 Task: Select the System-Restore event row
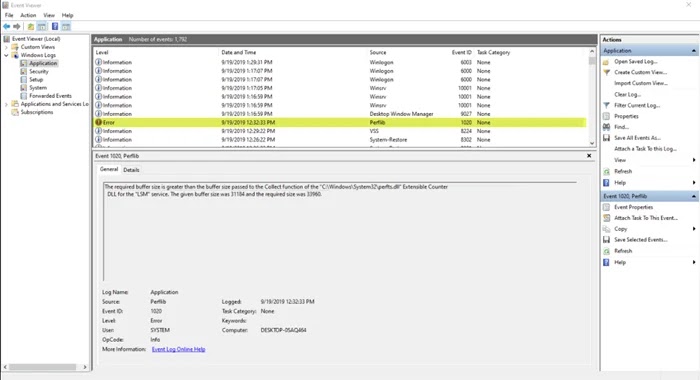340,139
